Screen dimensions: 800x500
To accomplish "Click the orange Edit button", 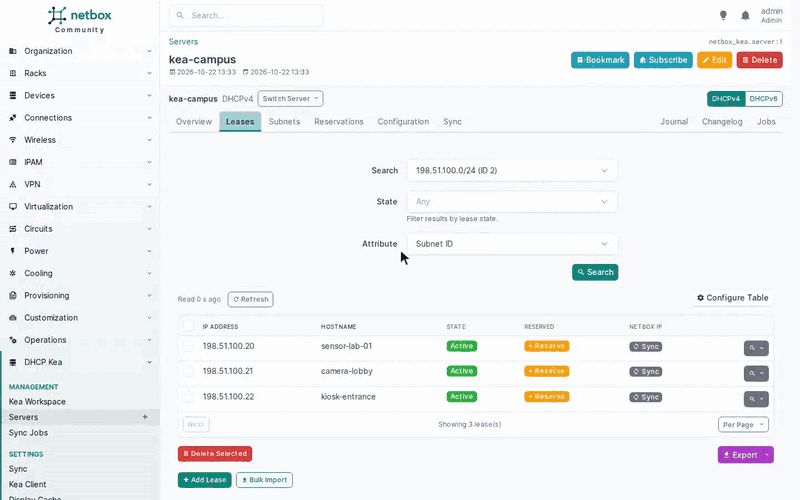I will (714, 60).
